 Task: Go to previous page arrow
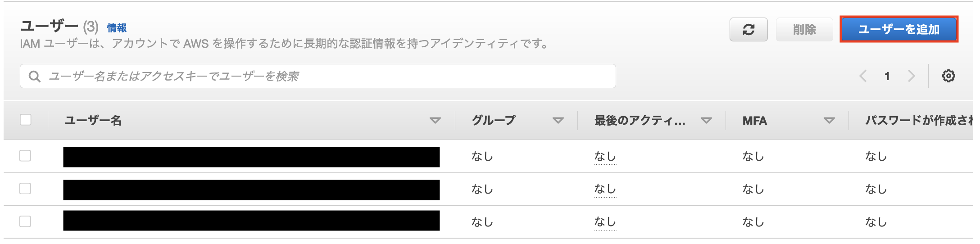point(863,76)
